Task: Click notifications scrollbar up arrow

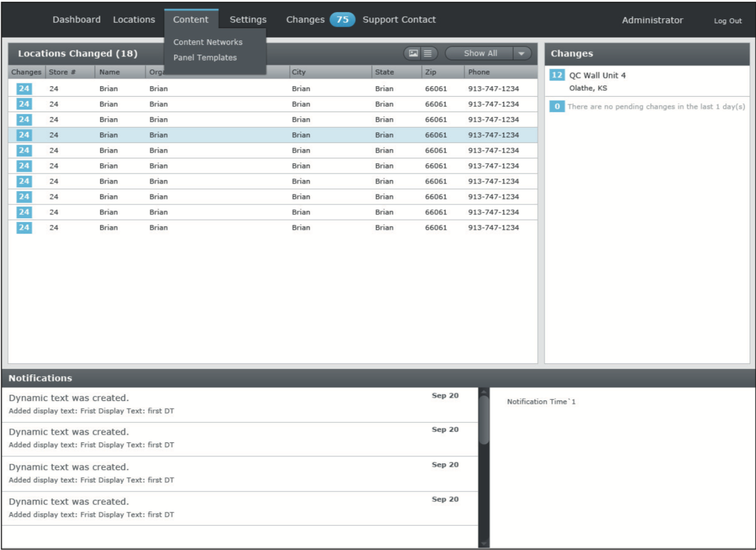Action: coord(484,391)
